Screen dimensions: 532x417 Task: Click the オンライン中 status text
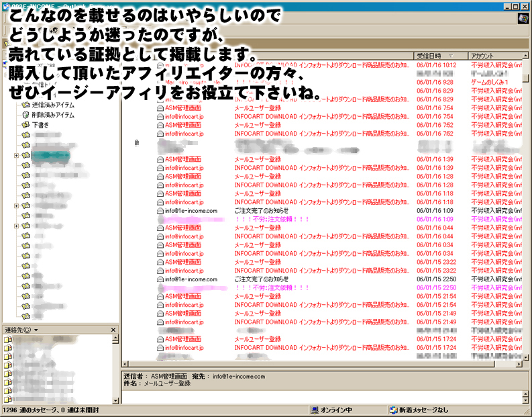click(336, 410)
